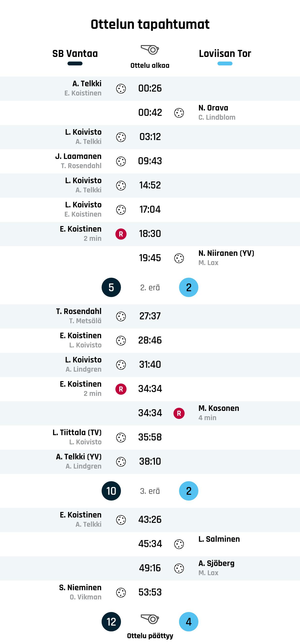Click Loviisan Tor's final score badge 4
Image resolution: width=300 pixels, height=644 pixels.
point(189,621)
